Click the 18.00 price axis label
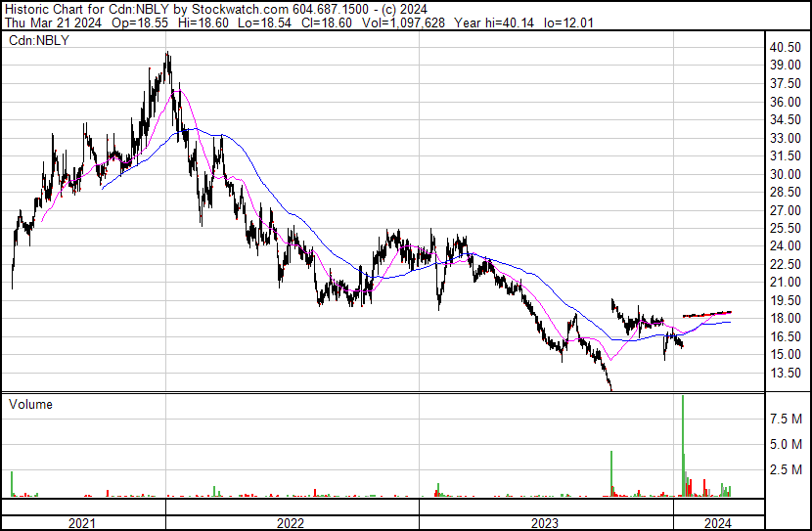Viewport: 812px width, 531px height. click(786, 318)
